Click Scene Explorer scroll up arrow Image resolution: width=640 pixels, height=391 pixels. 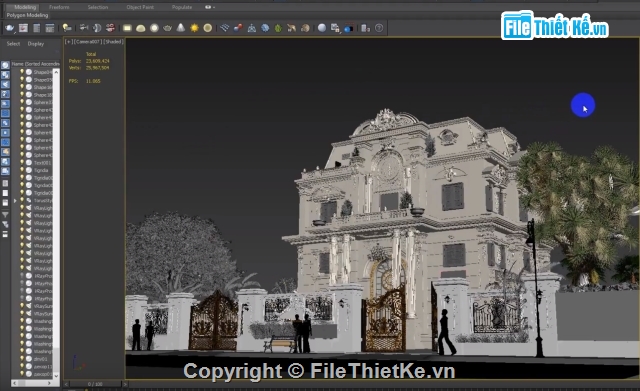point(56,71)
